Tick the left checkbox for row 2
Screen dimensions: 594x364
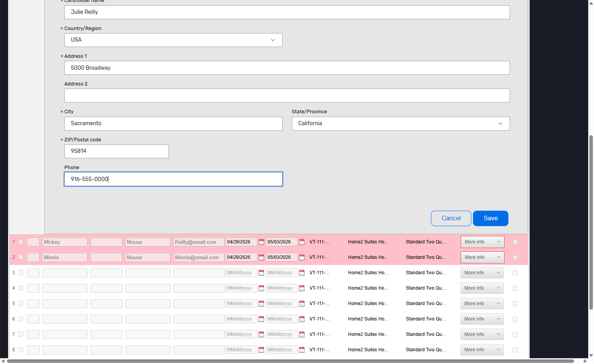click(21, 257)
